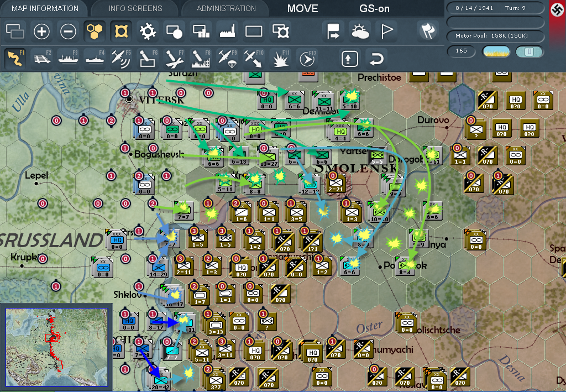This screenshot has height=392, width=566.
Task: Select Bomb city mode F8
Action: point(201,59)
